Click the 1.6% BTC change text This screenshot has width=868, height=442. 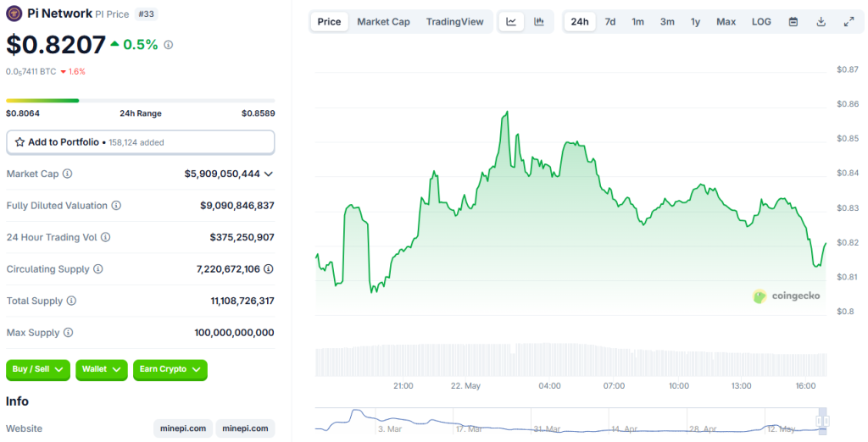(x=77, y=72)
